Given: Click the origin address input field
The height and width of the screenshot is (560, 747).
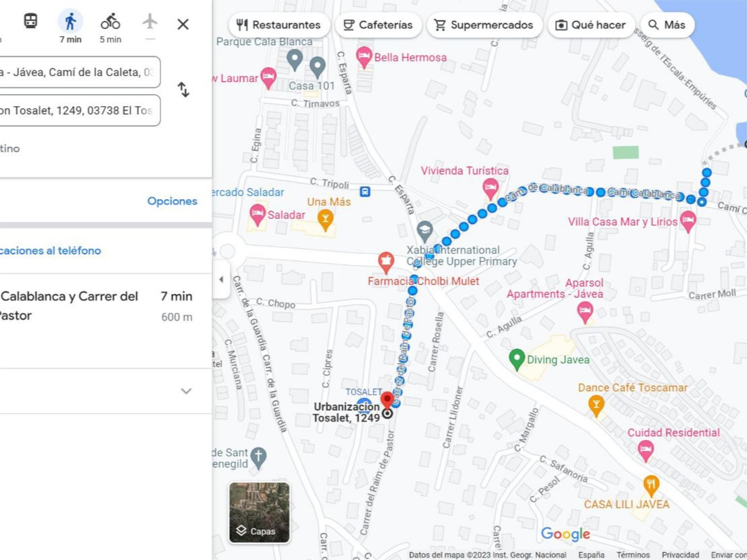Looking at the screenshot, I should tap(78, 72).
